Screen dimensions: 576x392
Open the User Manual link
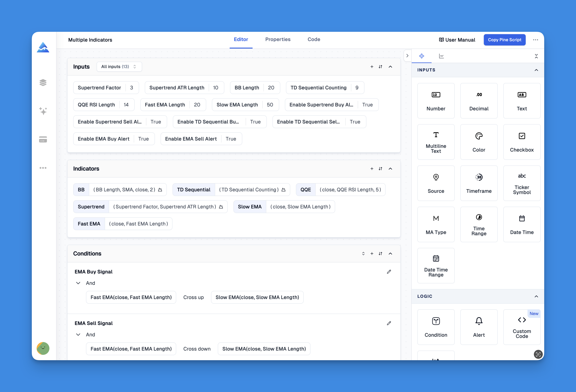457,40
